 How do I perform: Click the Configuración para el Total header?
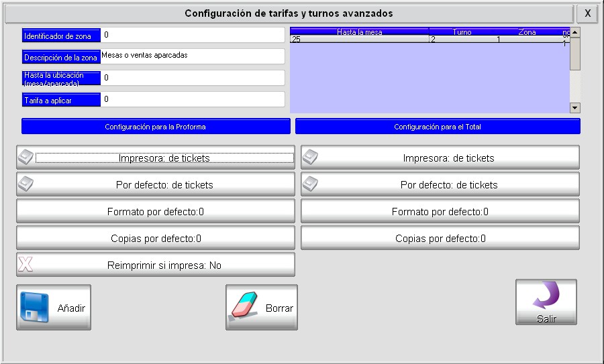coord(438,127)
